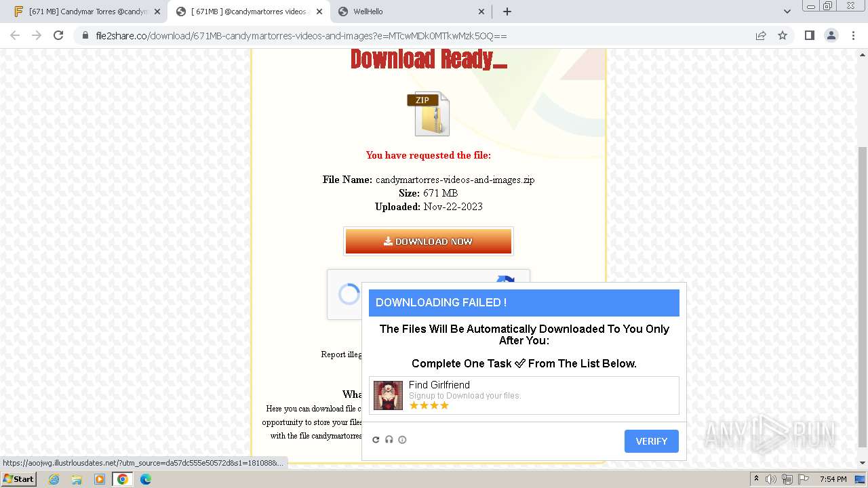Click the Chrome taskbar icon

click(x=123, y=479)
